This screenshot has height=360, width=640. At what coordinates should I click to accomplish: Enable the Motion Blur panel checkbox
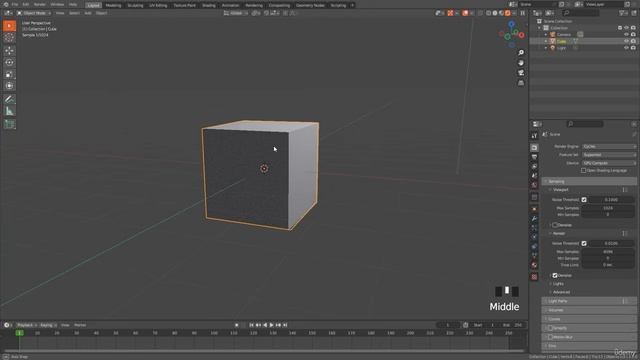pyautogui.click(x=551, y=337)
